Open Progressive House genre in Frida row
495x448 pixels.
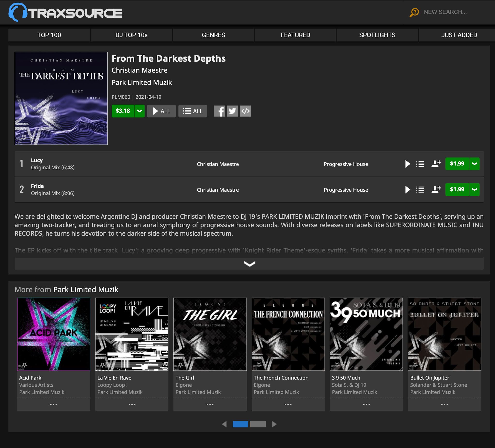346,190
